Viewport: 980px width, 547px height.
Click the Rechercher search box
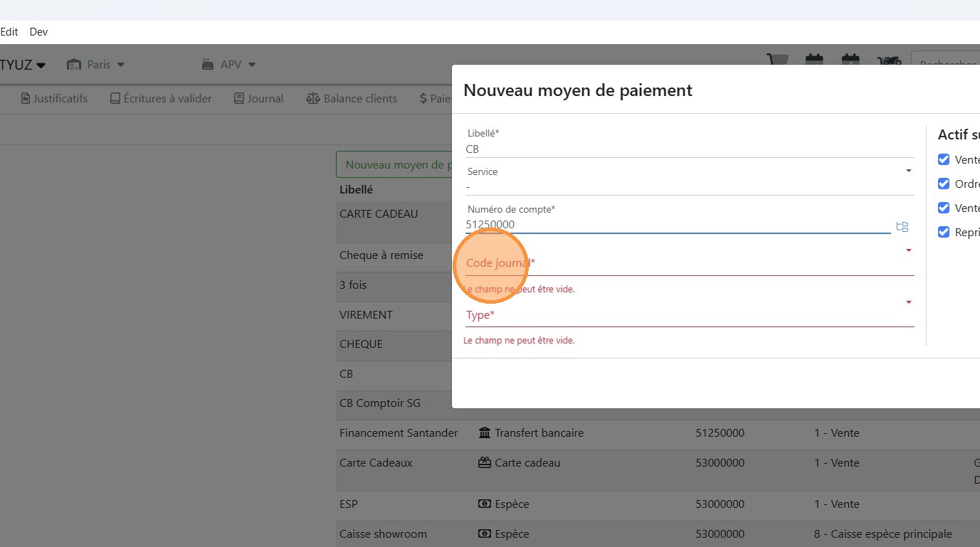tap(946, 64)
